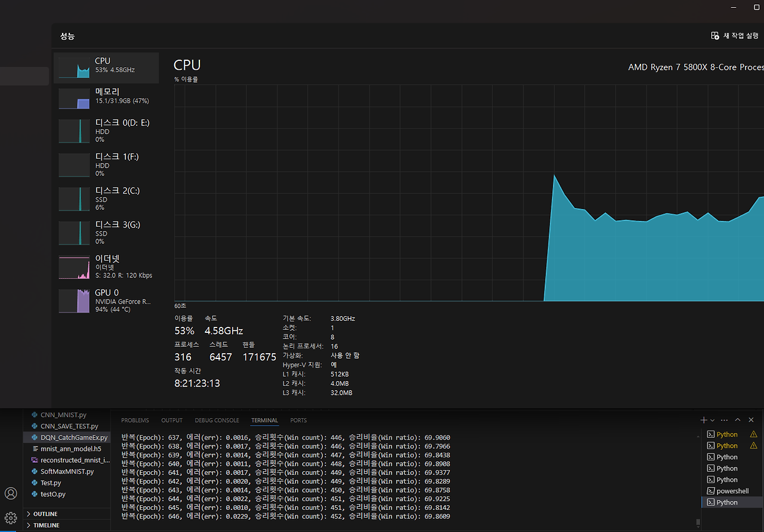Image resolution: width=764 pixels, height=532 pixels.
Task: Click the 171675 handle count
Action: (x=260, y=357)
